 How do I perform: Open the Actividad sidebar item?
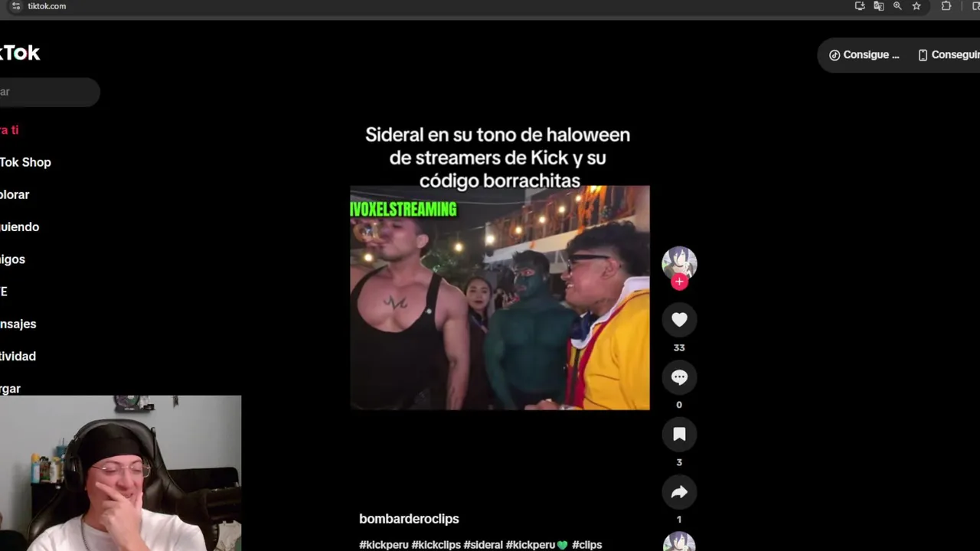(18, 356)
